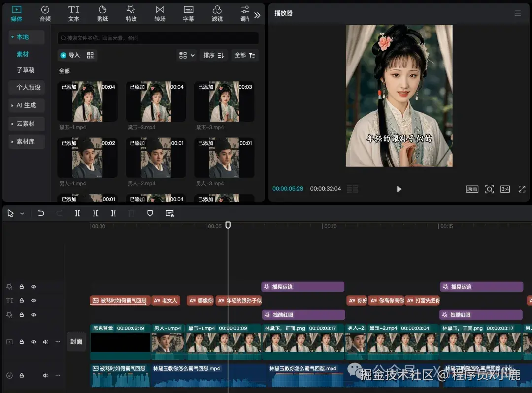Viewport: 532px width, 393px height.
Task: Click the undo arrow in timeline toolbar
Action: pos(41,213)
